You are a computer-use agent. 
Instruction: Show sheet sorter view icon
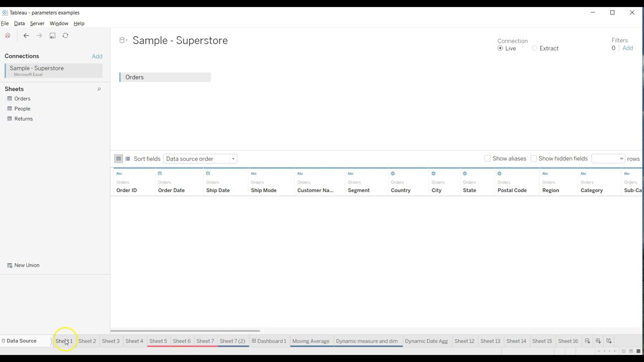pyautogui.click(x=623, y=351)
